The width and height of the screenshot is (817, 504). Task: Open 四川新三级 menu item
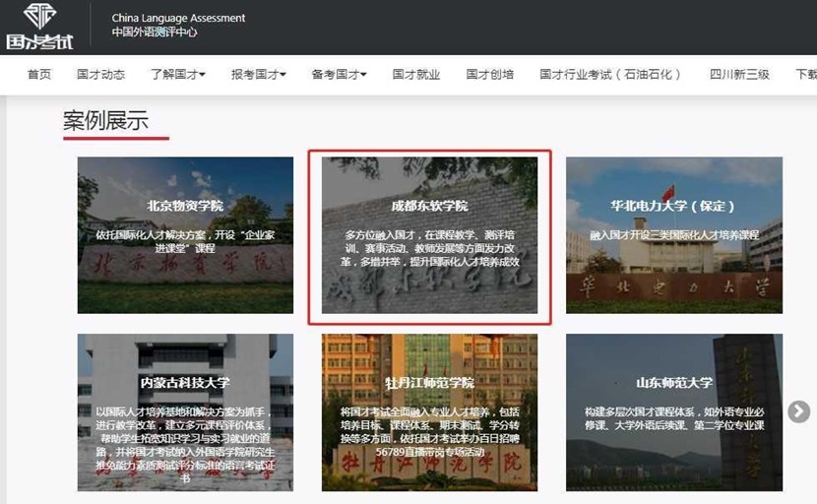pyautogui.click(x=739, y=75)
